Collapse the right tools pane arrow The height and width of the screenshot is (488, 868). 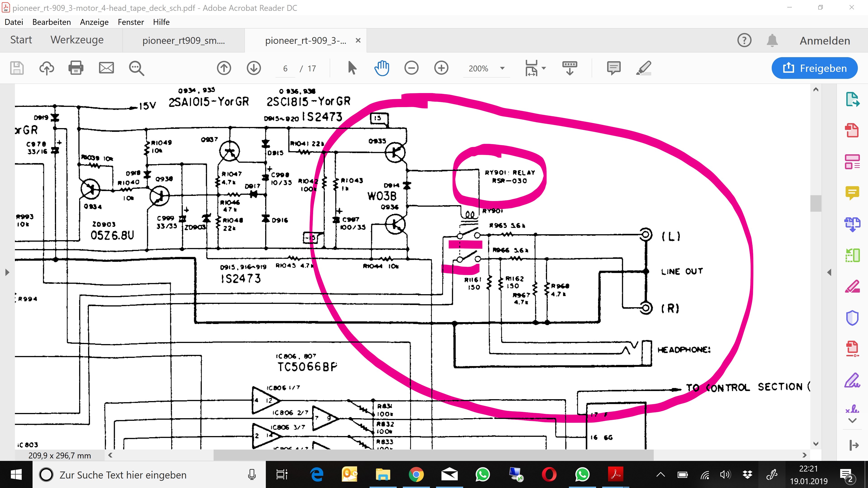tap(829, 272)
